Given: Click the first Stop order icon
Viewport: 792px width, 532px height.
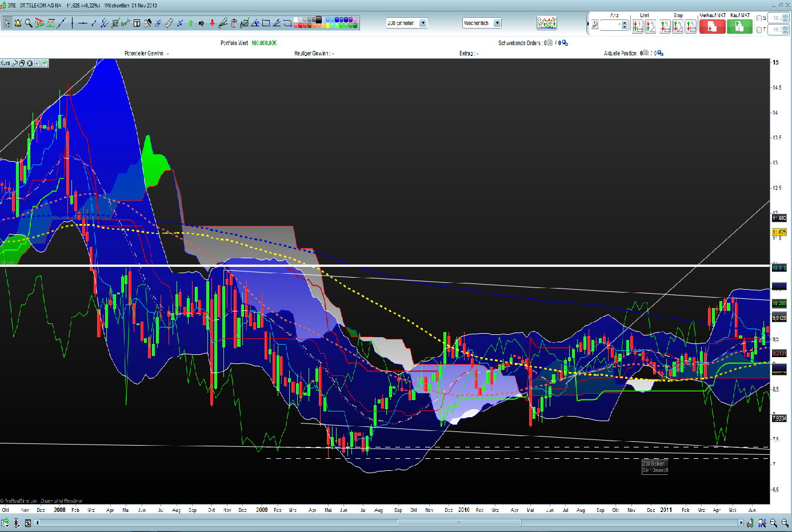Looking at the screenshot, I should click(x=665, y=26).
